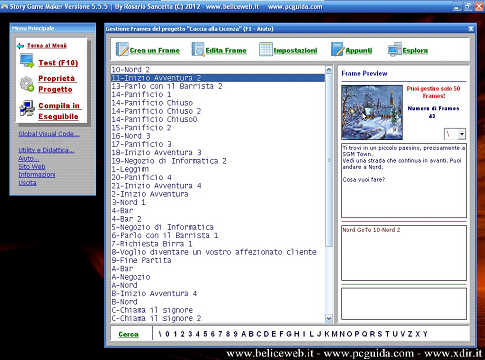Click the Cerca search link
Image resolution: width=485 pixels, height=360 pixels.
coord(128,334)
